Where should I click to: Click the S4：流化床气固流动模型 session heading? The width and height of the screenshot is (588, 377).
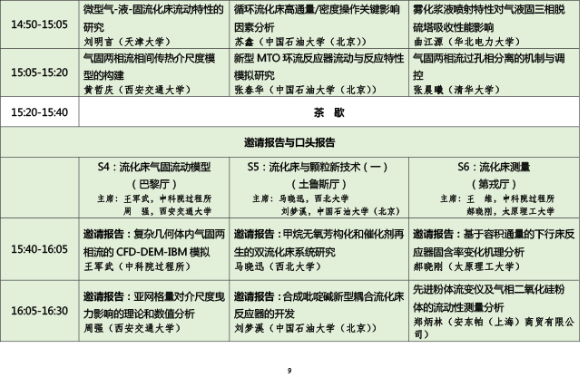point(154,167)
